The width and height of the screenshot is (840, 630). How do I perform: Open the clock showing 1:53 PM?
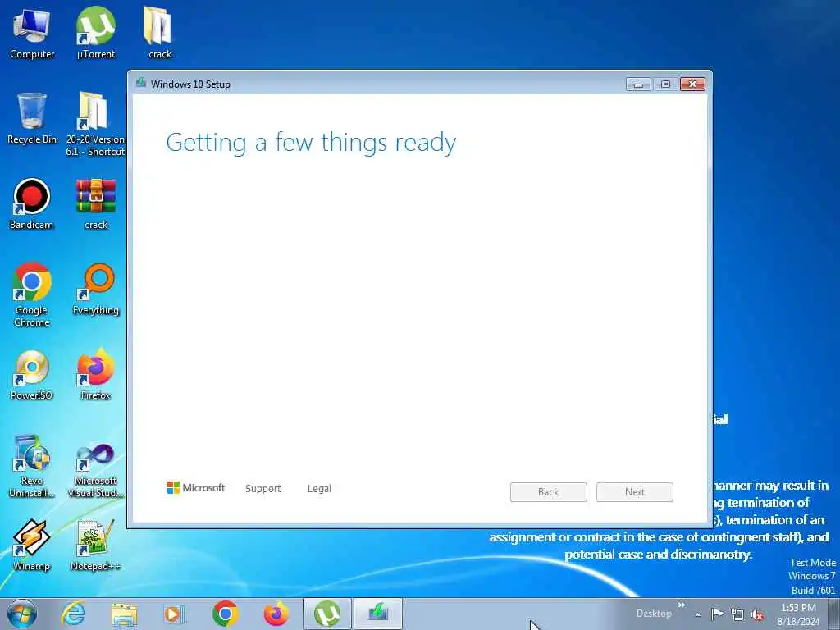tap(798, 614)
